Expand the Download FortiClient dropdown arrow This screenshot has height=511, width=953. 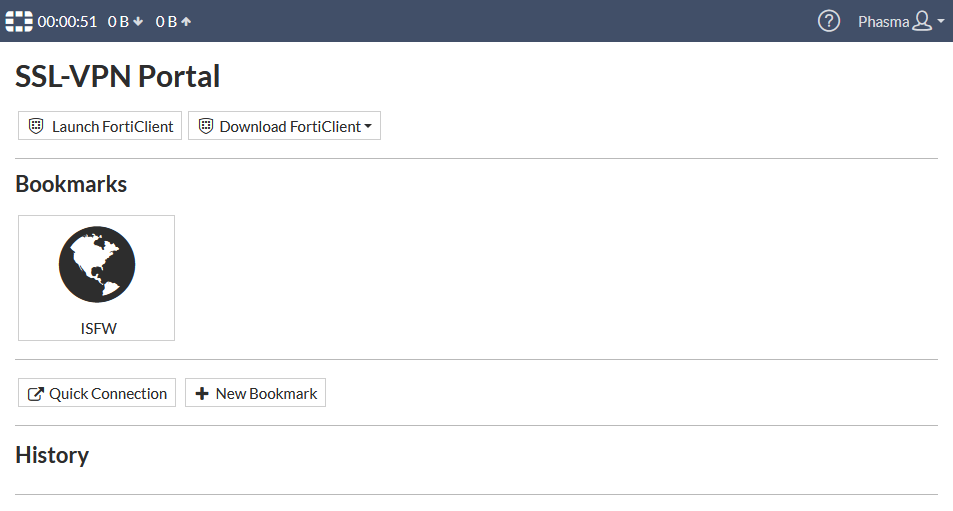tap(368, 127)
